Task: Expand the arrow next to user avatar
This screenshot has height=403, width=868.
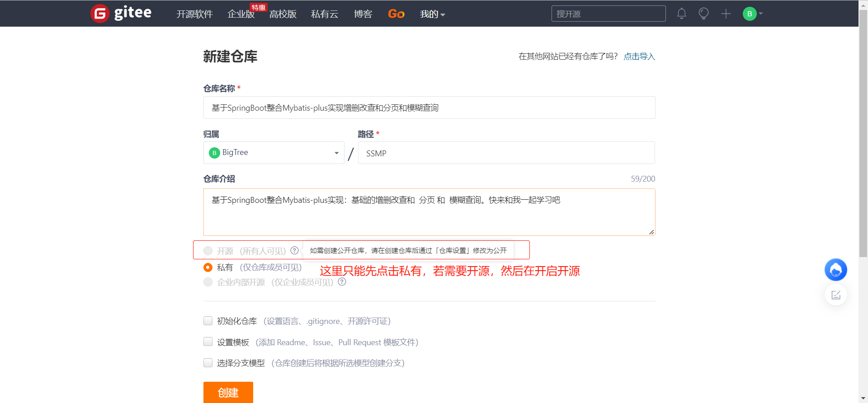Action: (761, 14)
